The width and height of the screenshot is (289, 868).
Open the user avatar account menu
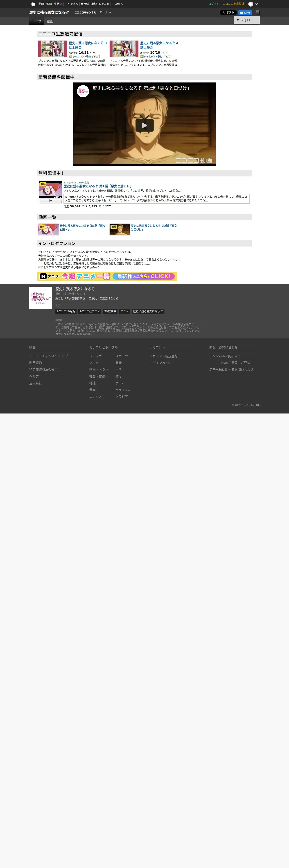[x=251, y=4]
